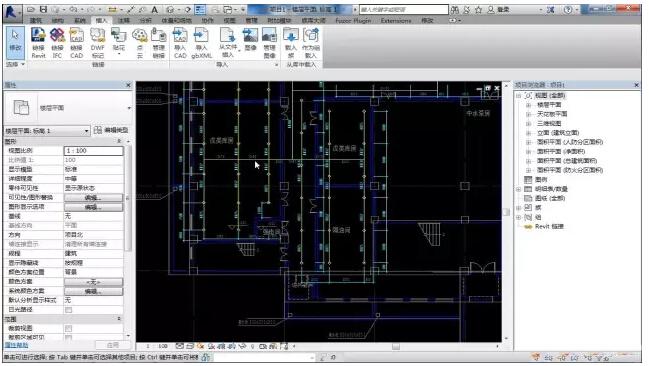Switch to the 注释 (Annotate) ribbon tab
Viewport: 649px width, 366px height.
point(123,20)
